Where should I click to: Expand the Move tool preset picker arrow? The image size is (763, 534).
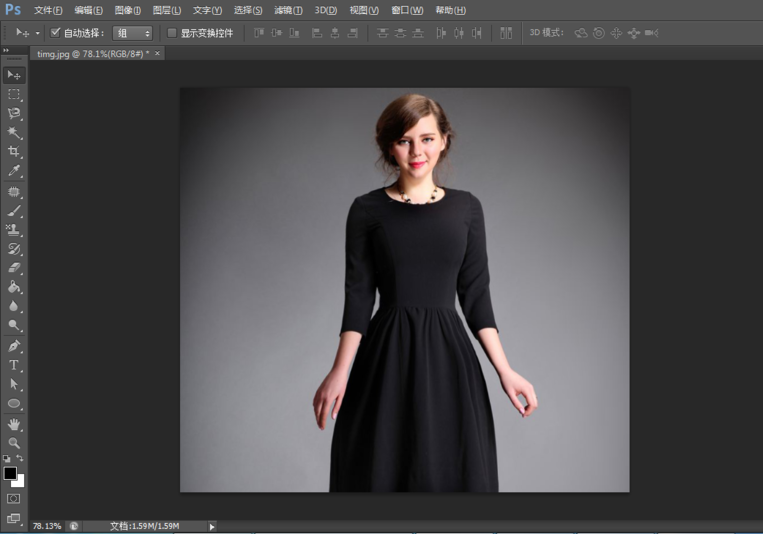38,33
